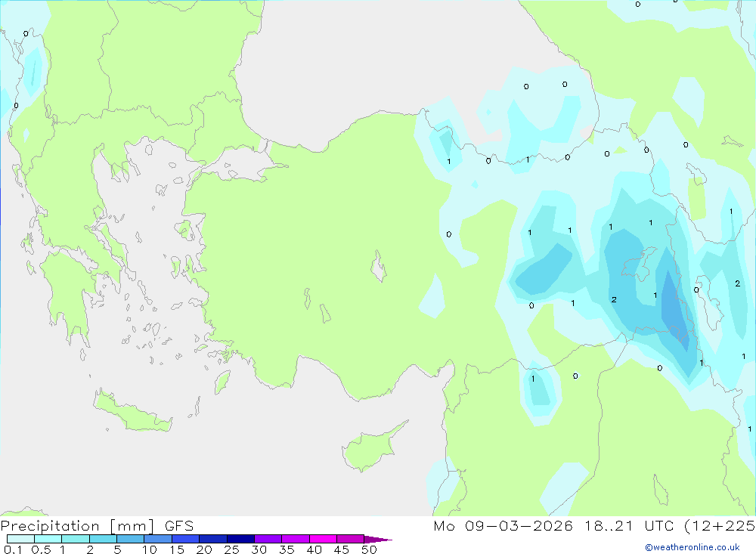This screenshot has height=554, width=756.
Task: Click the 40–45 mm legend color box
Action: click(x=323, y=539)
